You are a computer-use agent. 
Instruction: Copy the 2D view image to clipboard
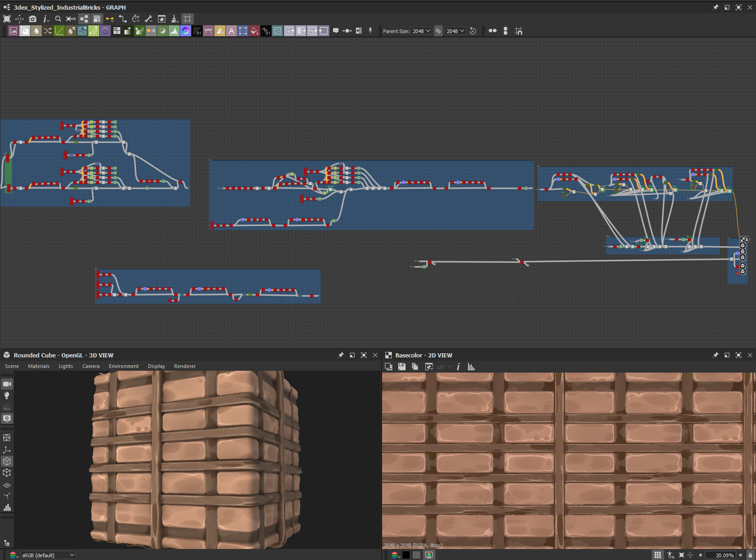[415, 366]
